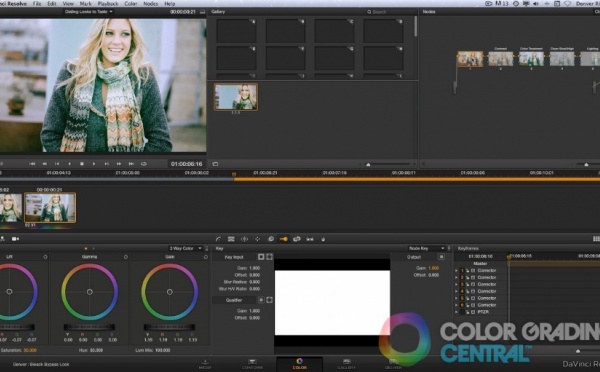Expand Corrector 3 keyframe track
This screenshot has height=372, width=600.
(456, 284)
